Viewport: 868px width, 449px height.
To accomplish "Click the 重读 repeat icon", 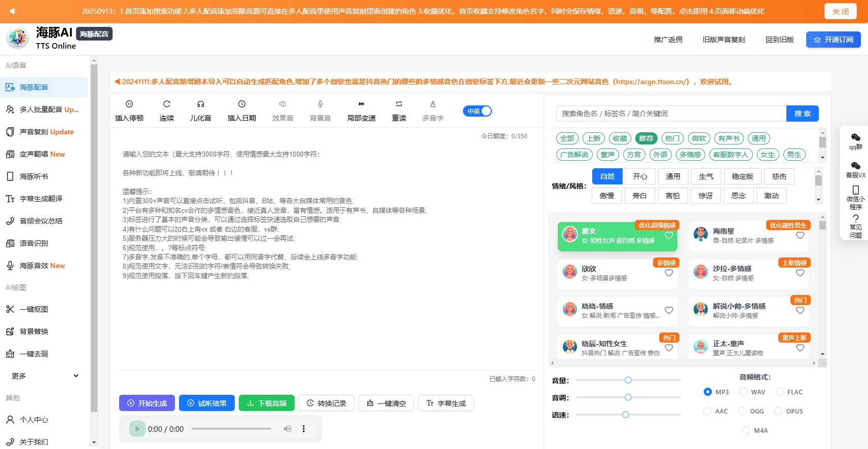I will [399, 104].
